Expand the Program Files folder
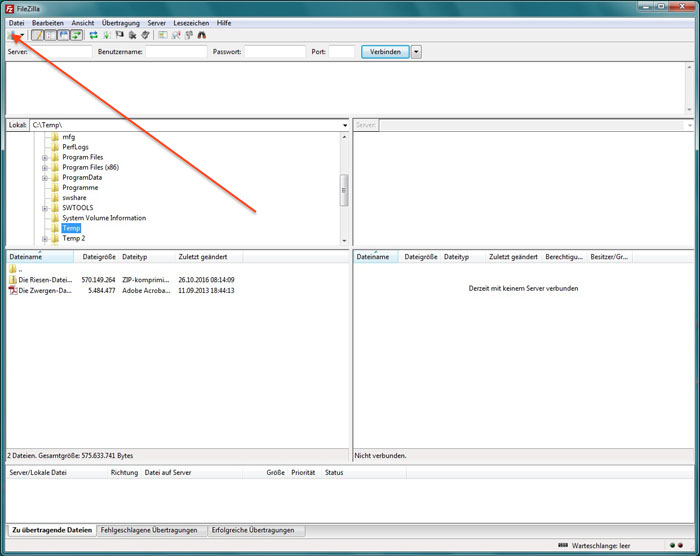 45,158
